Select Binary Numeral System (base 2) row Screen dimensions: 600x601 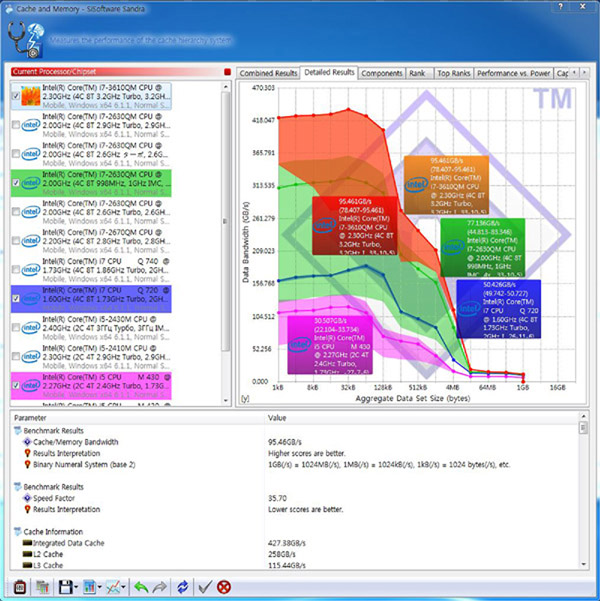coord(295,464)
